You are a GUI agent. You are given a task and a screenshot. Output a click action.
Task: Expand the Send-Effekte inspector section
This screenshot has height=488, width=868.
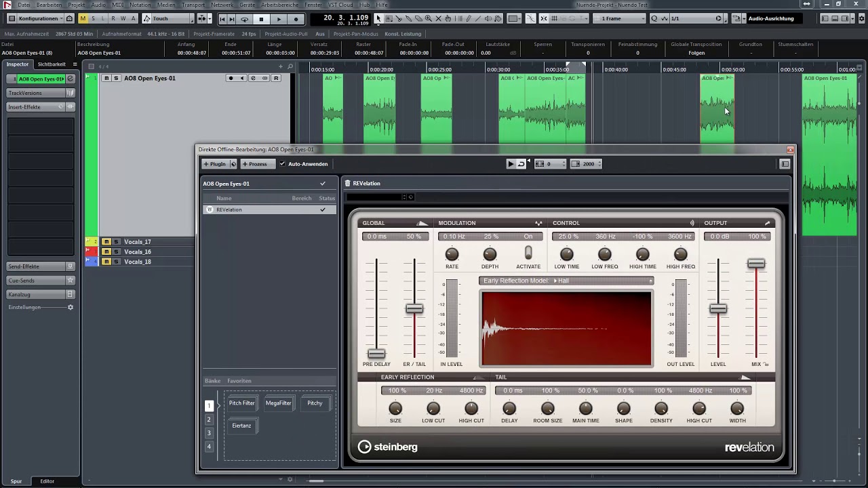tap(41, 266)
